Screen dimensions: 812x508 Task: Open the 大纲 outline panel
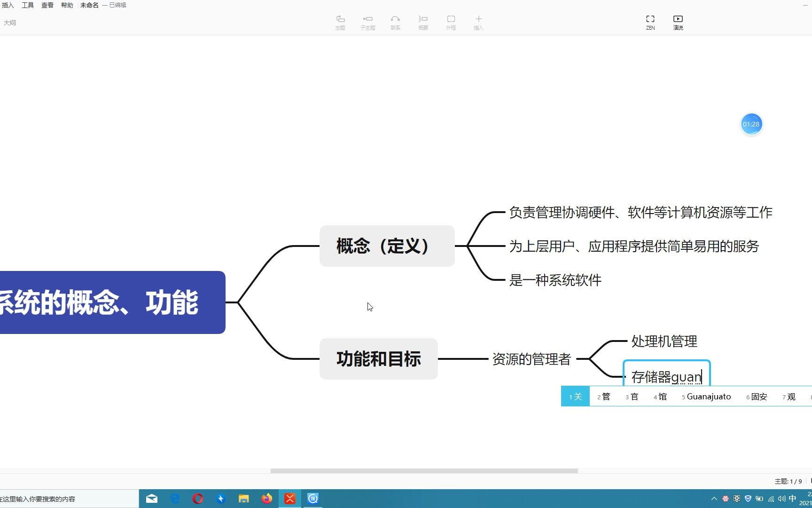pyautogui.click(x=10, y=22)
